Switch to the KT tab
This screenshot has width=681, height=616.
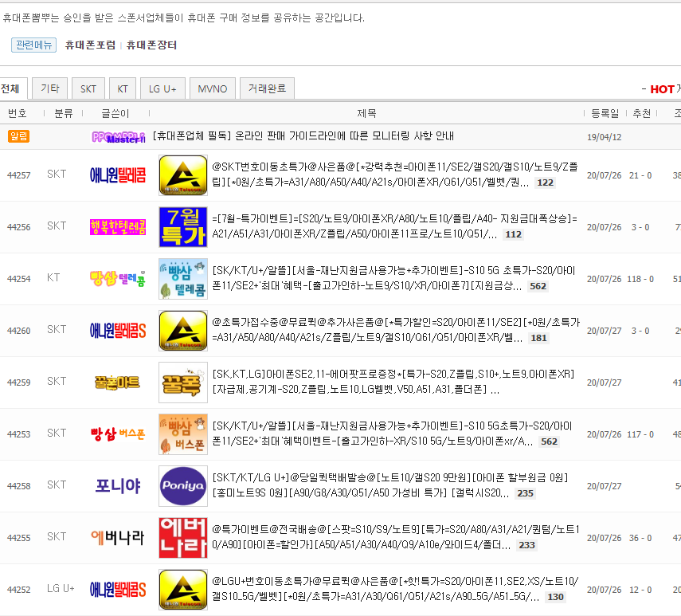pyautogui.click(x=123, y=89)
